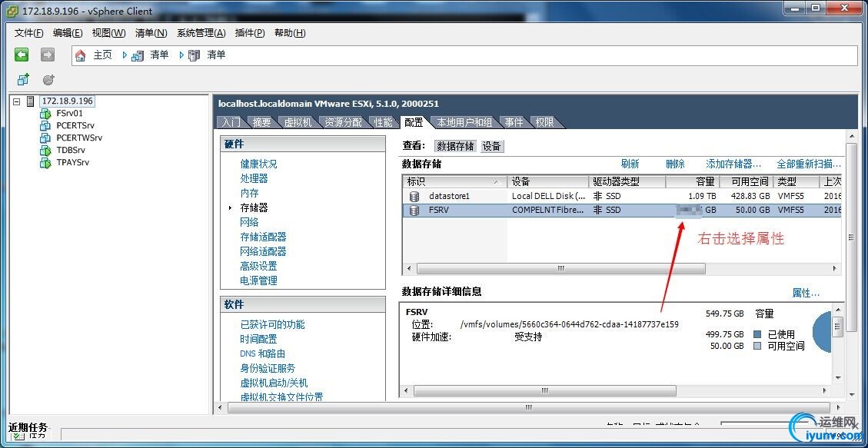Image resolution: width=868 pixels, height=448 pixels.
Task: Click the TPAYSrv virtual machine icon
Action: tap(45, 163)
